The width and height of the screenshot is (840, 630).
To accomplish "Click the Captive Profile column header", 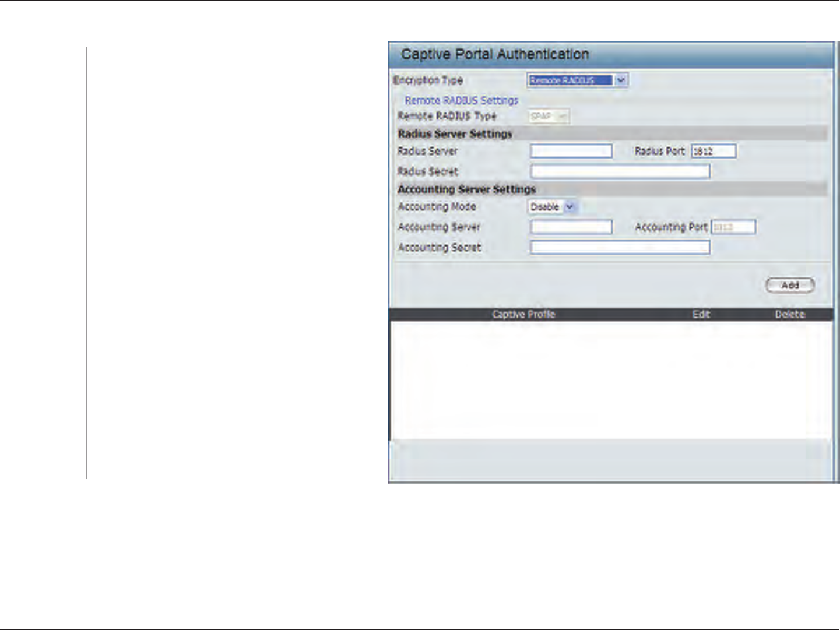I will coord(523,314).
